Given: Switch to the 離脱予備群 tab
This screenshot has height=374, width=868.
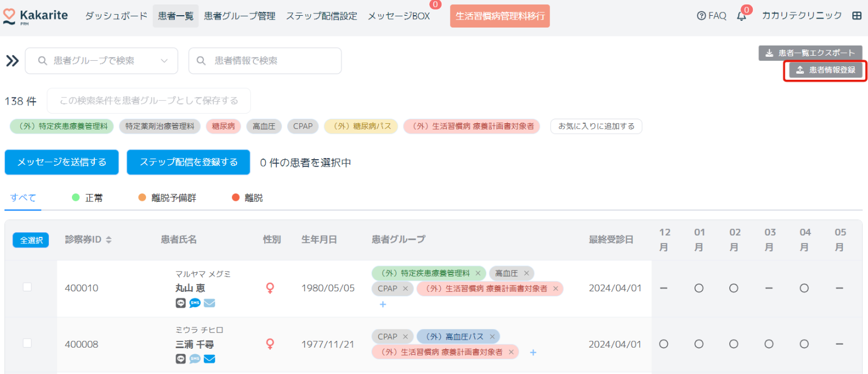Looking at the screenshot, I should (167, 198).
